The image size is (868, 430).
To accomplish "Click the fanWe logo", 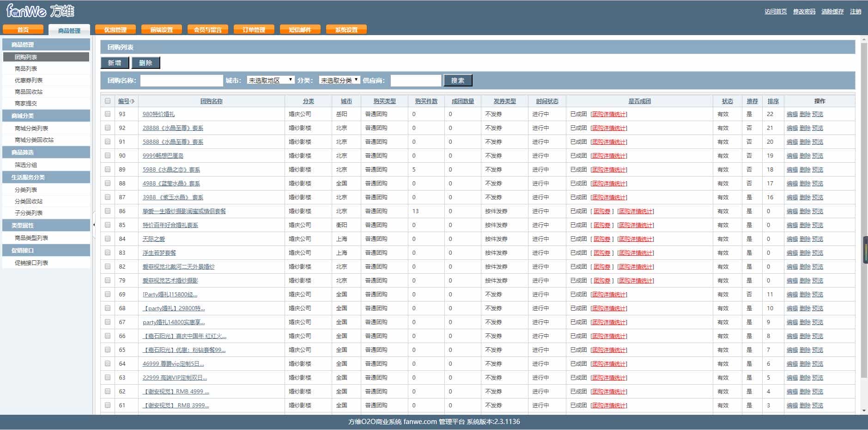I will pyautogui.click(x=41, y=11).
